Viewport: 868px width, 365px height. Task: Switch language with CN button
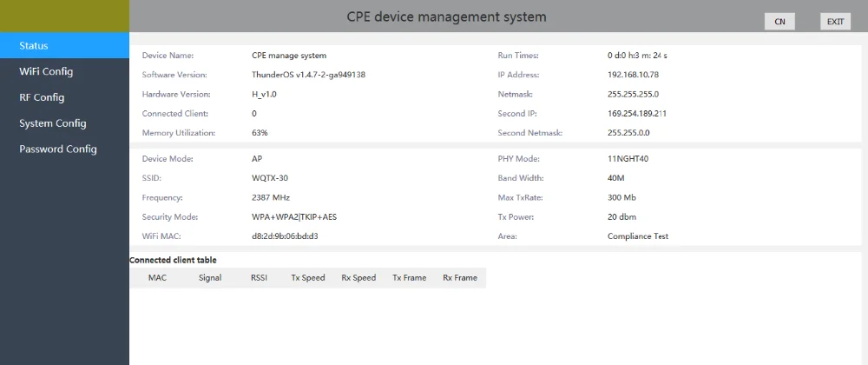[x=779, y=22]
